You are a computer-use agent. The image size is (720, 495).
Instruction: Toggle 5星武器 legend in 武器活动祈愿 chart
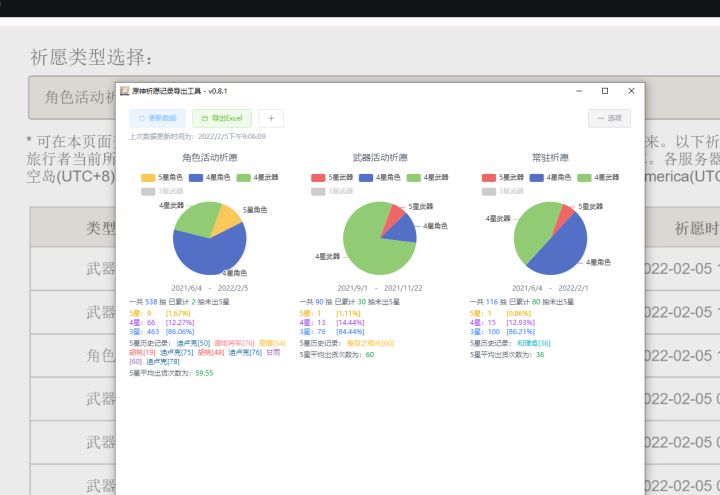pos(332,177)
